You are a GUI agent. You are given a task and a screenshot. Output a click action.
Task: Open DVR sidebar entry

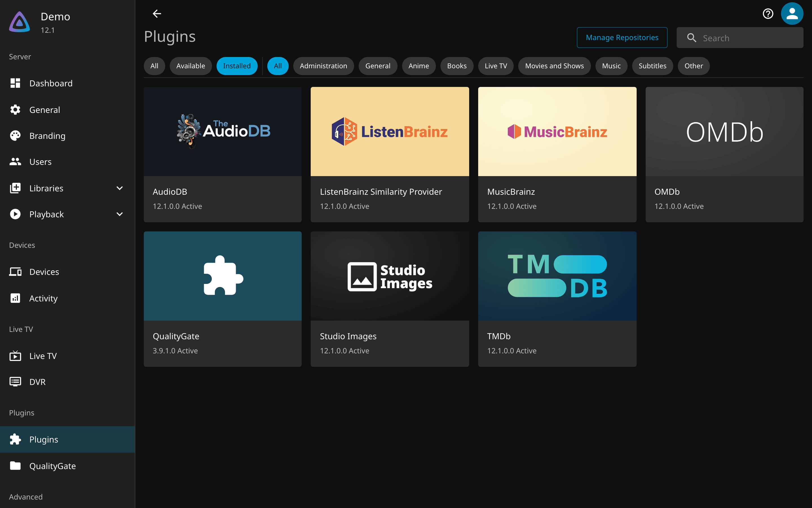tap(67, 382)
